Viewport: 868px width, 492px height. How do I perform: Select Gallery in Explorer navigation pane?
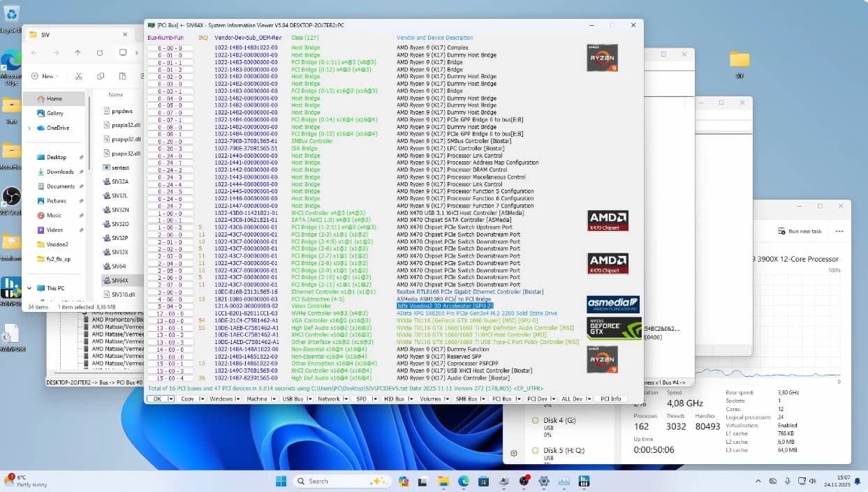(56, 113)
